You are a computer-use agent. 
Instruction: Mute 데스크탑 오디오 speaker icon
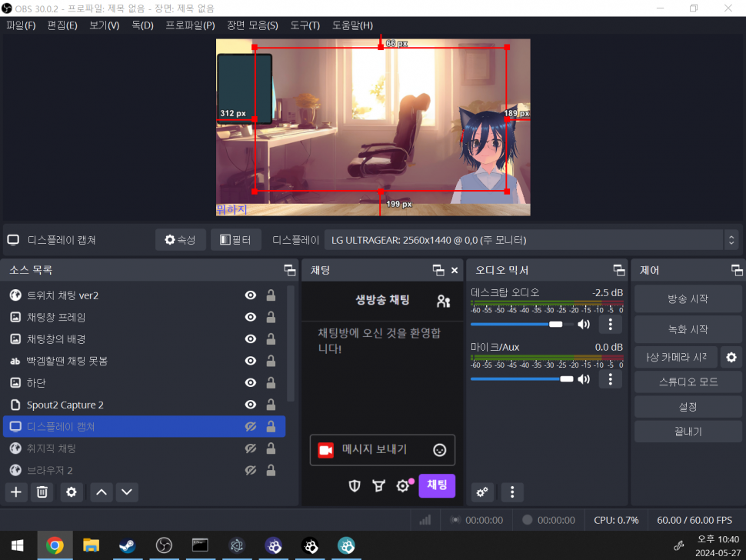coord(583,325)
